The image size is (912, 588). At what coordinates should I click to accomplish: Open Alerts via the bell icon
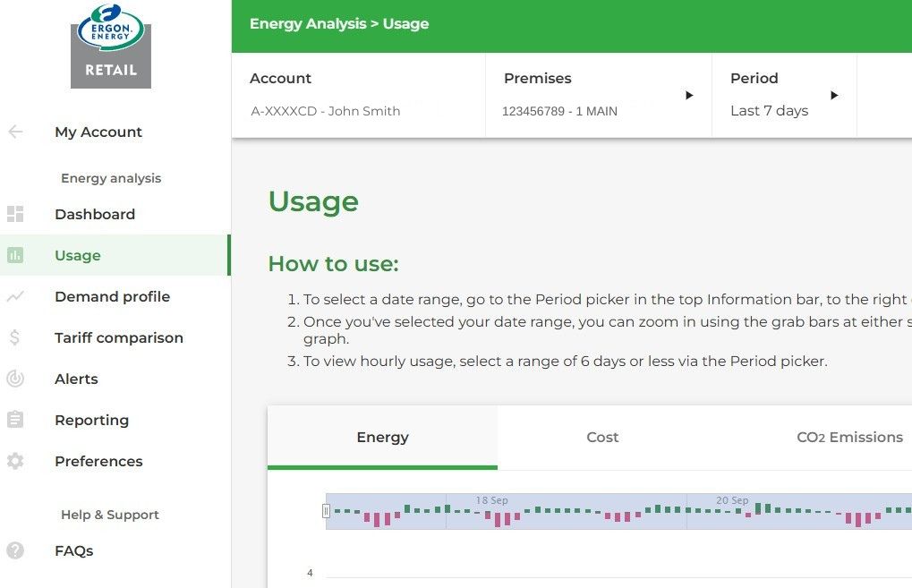pos(14,379)
